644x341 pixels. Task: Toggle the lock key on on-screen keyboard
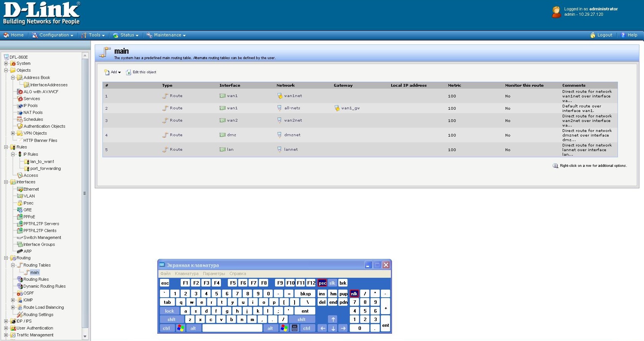tap(169, 311)
